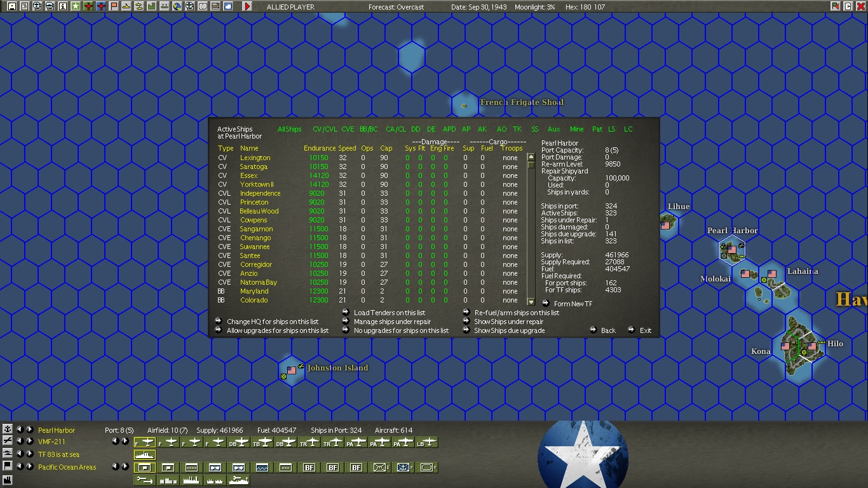The height and width of the screenshot is (488, 868).
Task: Filter ship list by APD
Action: [x=449, y=129]
